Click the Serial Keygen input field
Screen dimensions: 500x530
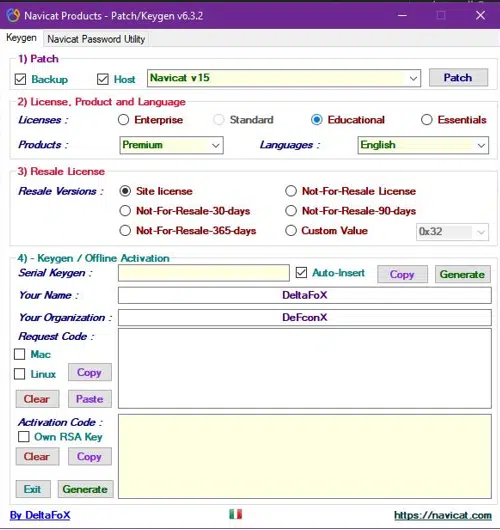(204, 273)
